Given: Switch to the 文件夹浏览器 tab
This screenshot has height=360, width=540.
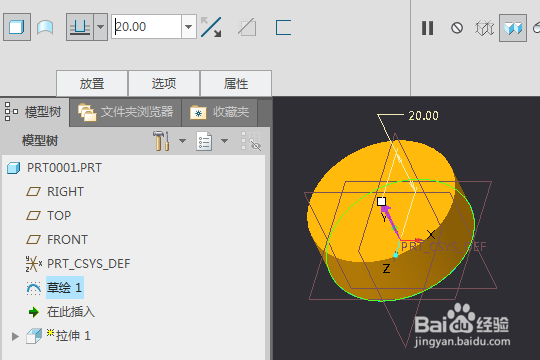Looking at the screenshot, I should (126, 112).
